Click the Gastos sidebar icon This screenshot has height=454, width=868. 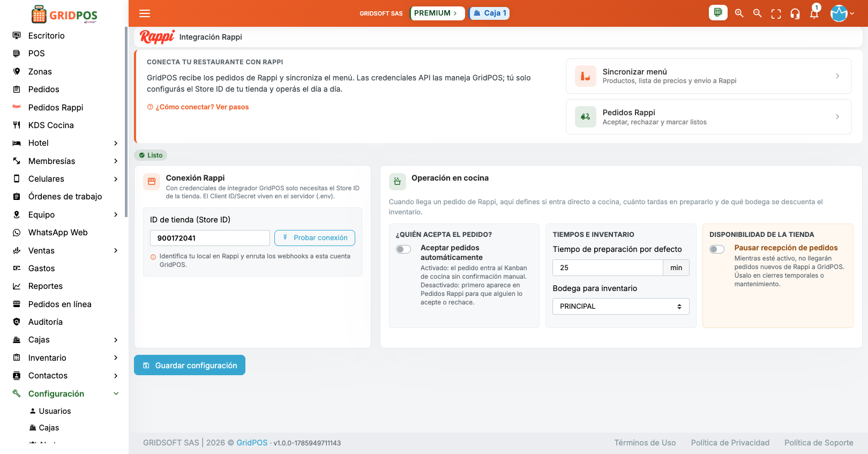[x=17, y=268]
